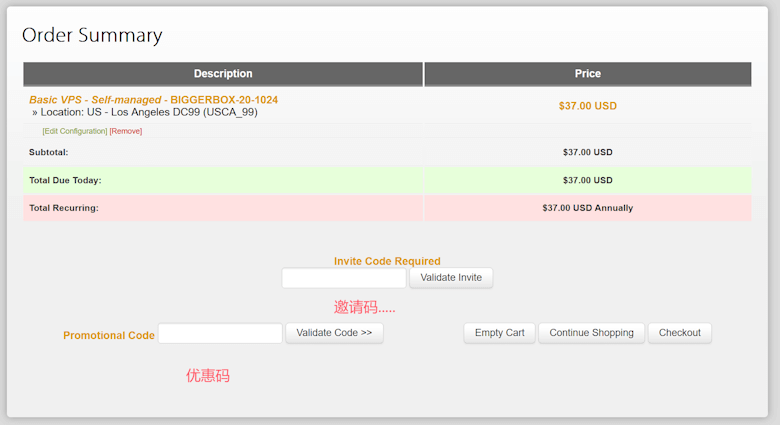Click the Invite Code Required label

[x=387, y=261]
